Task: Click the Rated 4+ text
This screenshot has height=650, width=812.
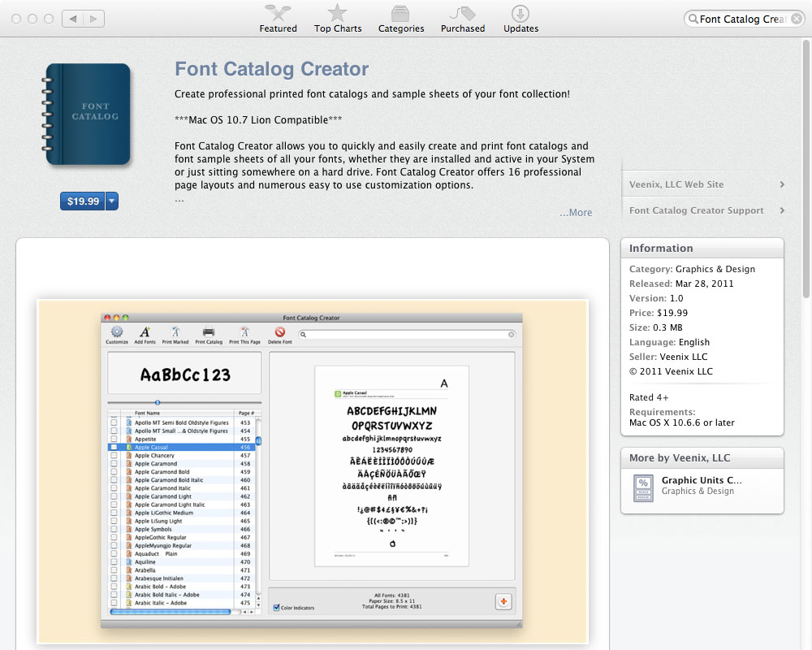Action: (x=648, y=397)
